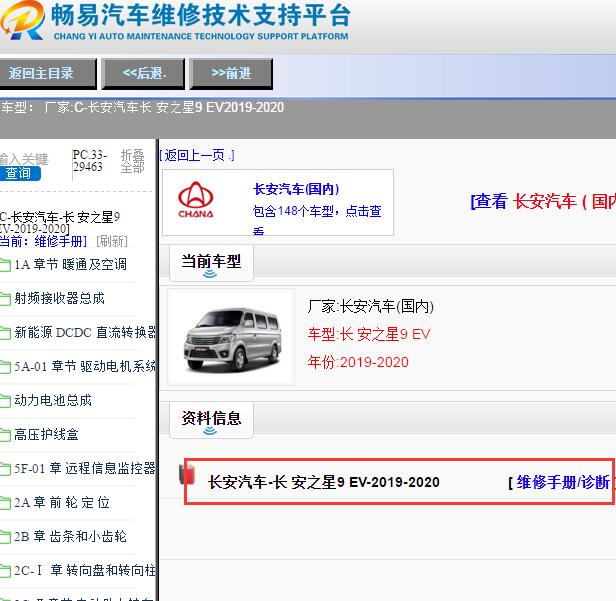The image size is (616, 601).
Task: Click the 车型:长 安之星9 EV text
Action: (x=369, y=334)
